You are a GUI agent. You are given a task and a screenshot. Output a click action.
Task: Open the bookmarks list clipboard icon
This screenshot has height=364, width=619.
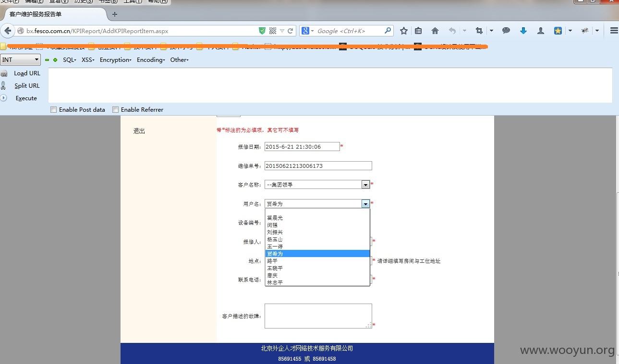(418, 31)
